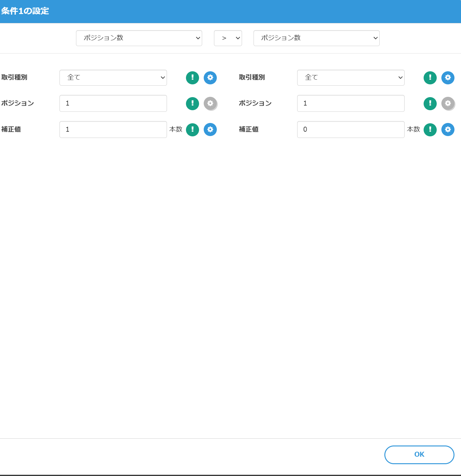Click green info icon beside right ポジション
461x476 pixels.
point(430,103)
